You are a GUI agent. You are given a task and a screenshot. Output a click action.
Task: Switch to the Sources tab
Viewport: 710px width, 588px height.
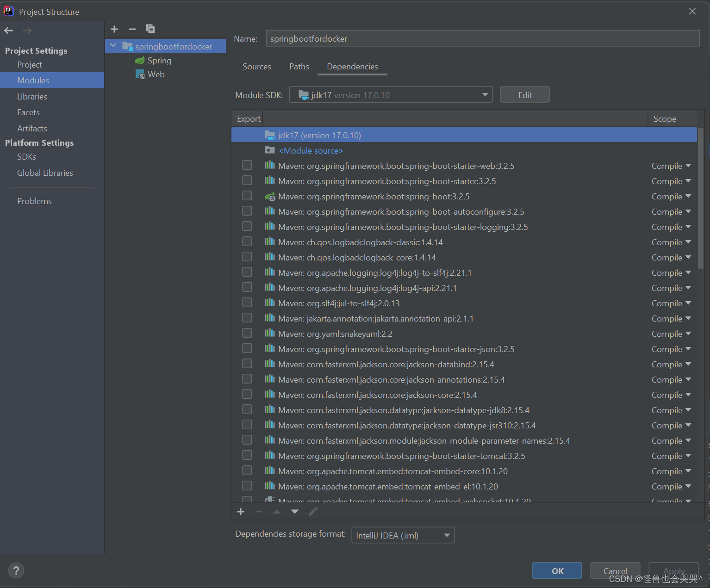[257, 67]
